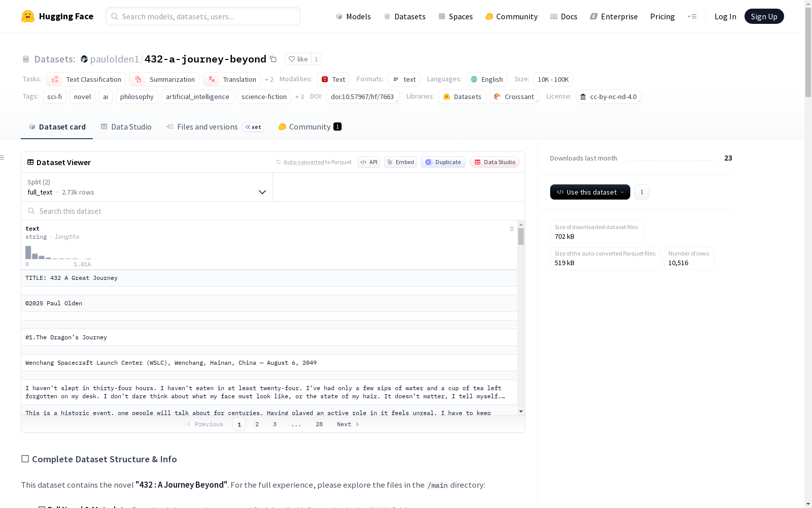Click the Datasets library tag
812x508 pixels.
462,97
